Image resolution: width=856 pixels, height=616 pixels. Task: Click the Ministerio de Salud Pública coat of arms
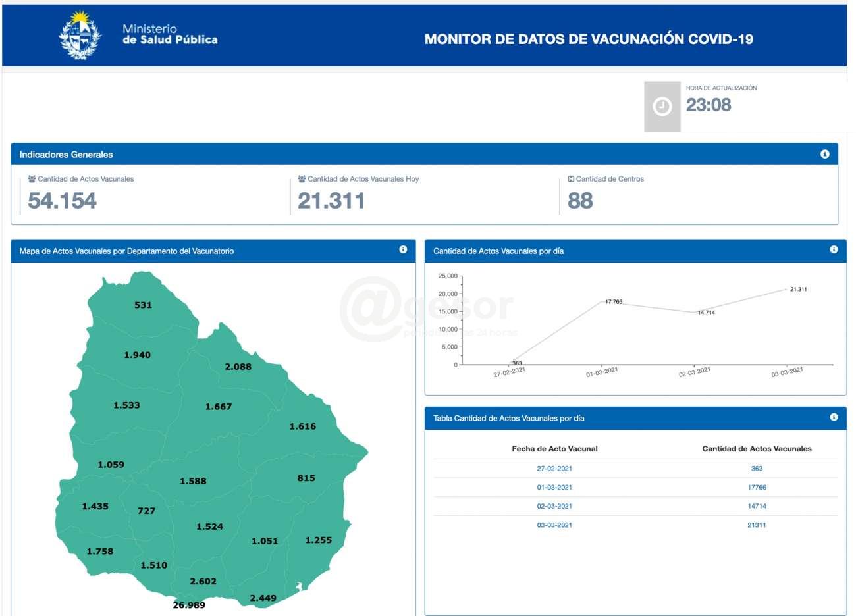click(80, 36)
